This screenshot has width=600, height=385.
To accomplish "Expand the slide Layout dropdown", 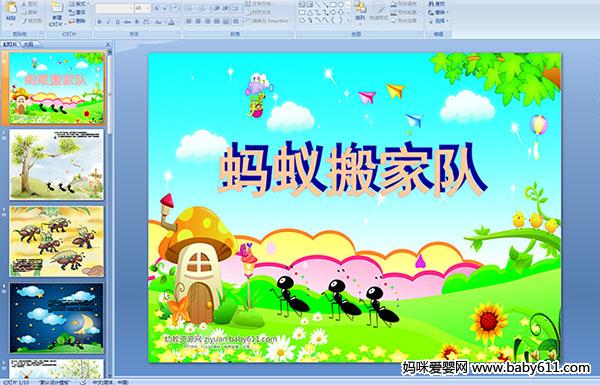I will click(x=78, y=4).
